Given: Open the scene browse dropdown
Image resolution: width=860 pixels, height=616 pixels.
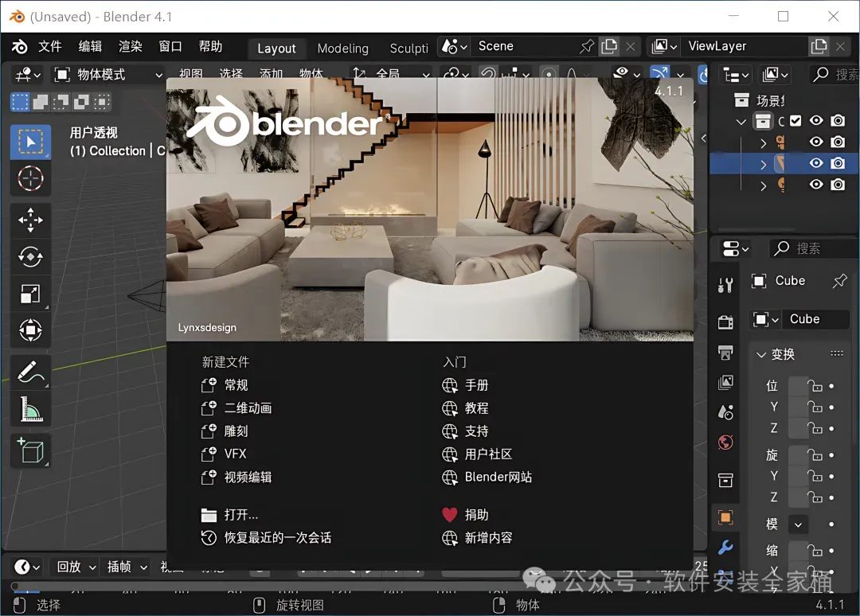Looking at the screenshot, I should (455, 47).
